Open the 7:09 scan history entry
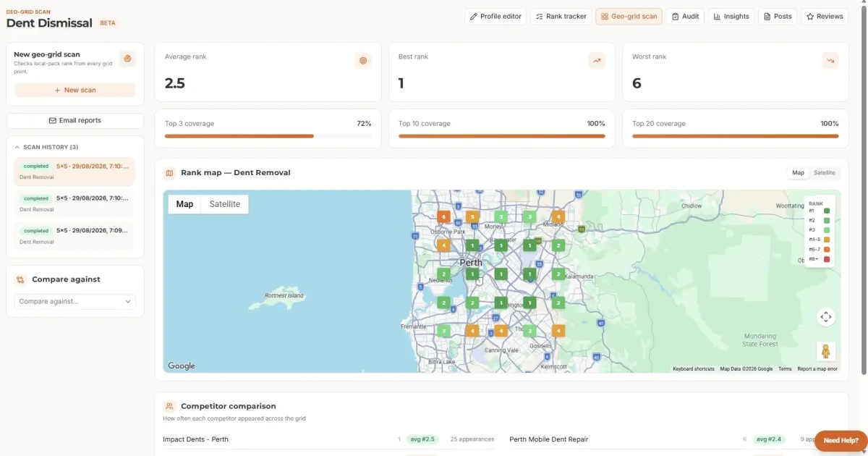This screenshot has height=456, width=868. coord(75,236)
